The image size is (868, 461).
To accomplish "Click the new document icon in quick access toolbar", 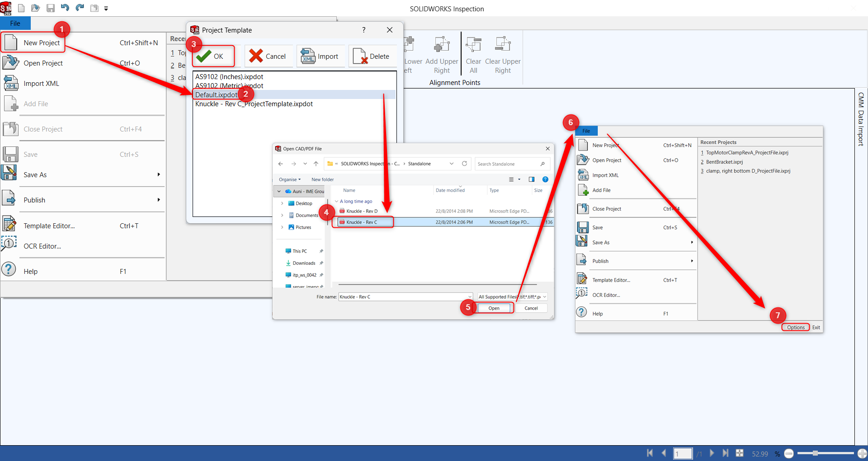I will (x=21, y=8).
